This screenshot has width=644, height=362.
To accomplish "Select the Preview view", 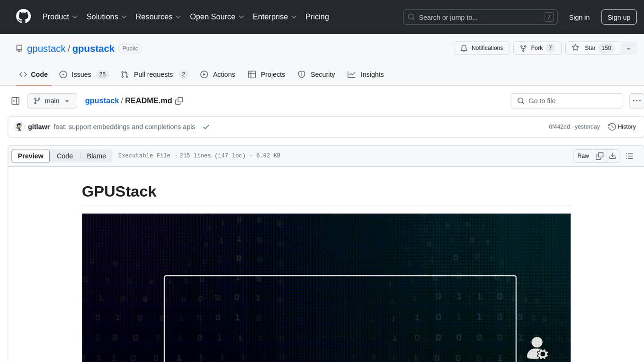I will [31, 156].
